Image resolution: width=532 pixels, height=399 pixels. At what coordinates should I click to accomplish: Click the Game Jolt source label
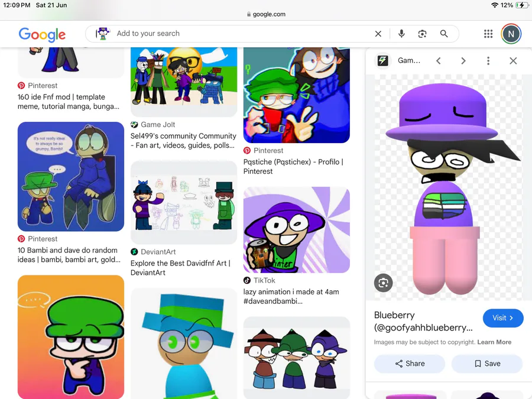tap(158, 125)
